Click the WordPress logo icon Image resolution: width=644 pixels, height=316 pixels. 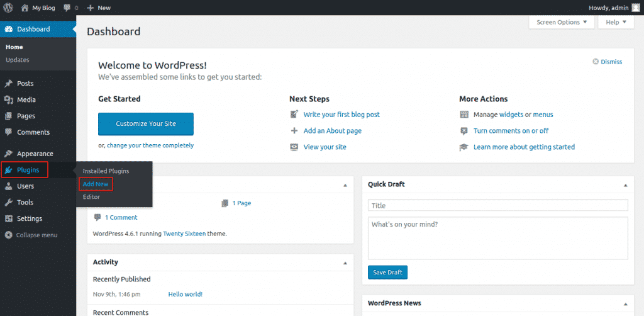[x=9, y=8]
